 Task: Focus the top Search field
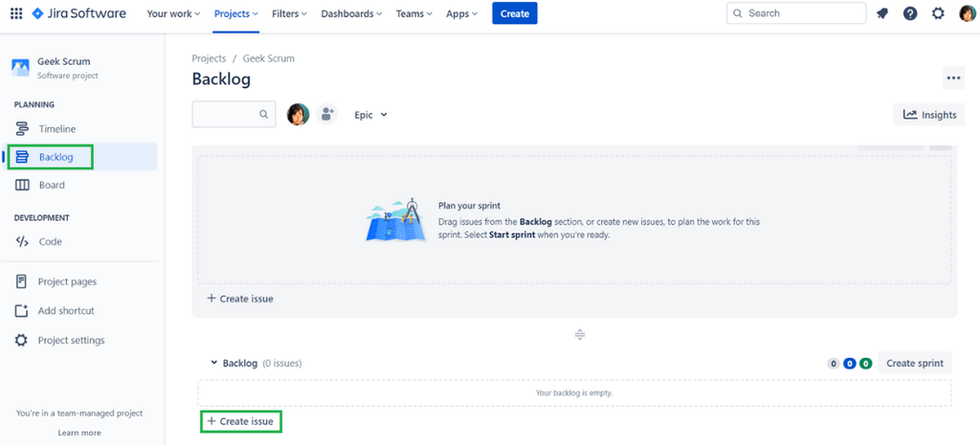pyautogui.click(x=796, y=13)
